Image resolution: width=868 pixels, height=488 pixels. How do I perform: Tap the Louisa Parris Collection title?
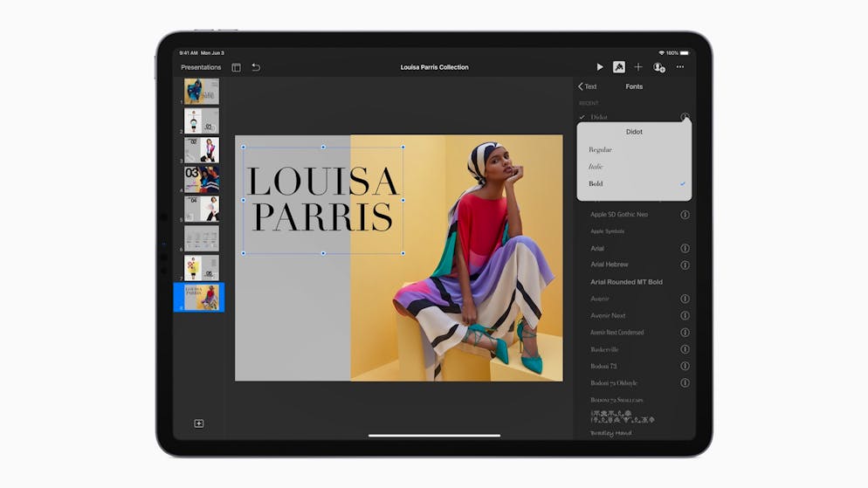pos(435,67)
